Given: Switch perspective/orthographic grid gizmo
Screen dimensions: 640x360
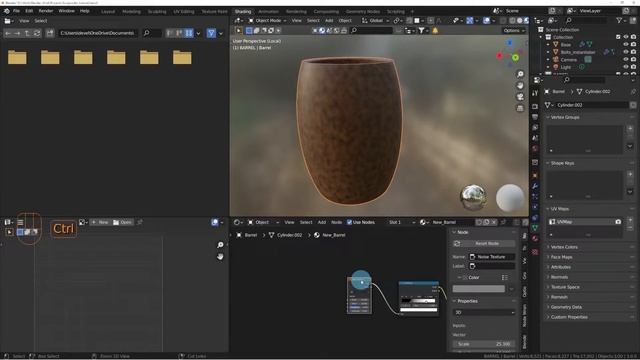Looking at the screenshot, I should [x=520, y=108].
